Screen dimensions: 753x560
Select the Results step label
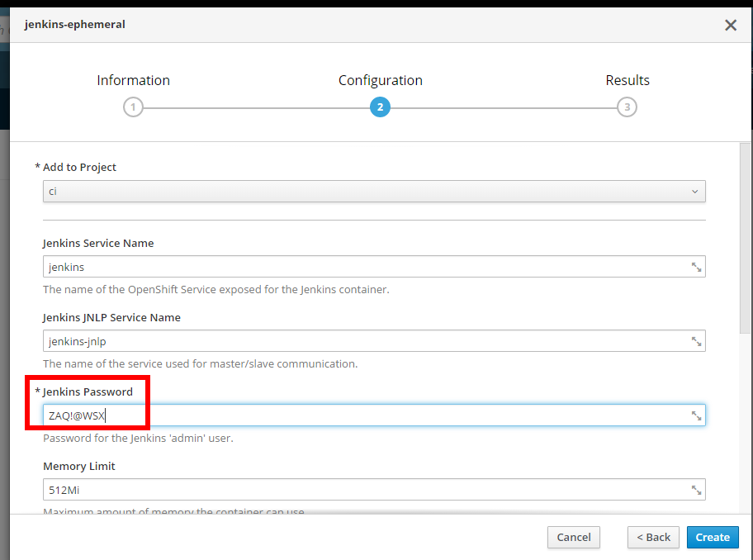click(627, 80)
